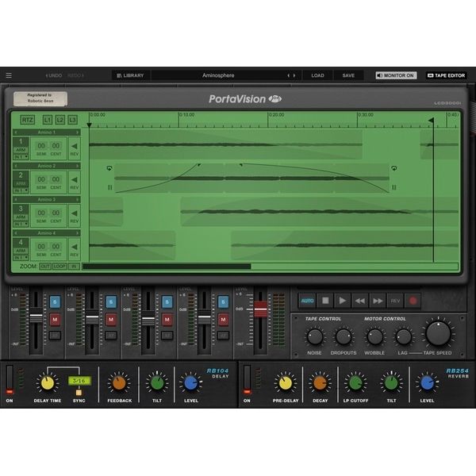The height and width of the screenshot is (476, 476).
Task: Click the Aminosphere preset name
Action: 218,75
